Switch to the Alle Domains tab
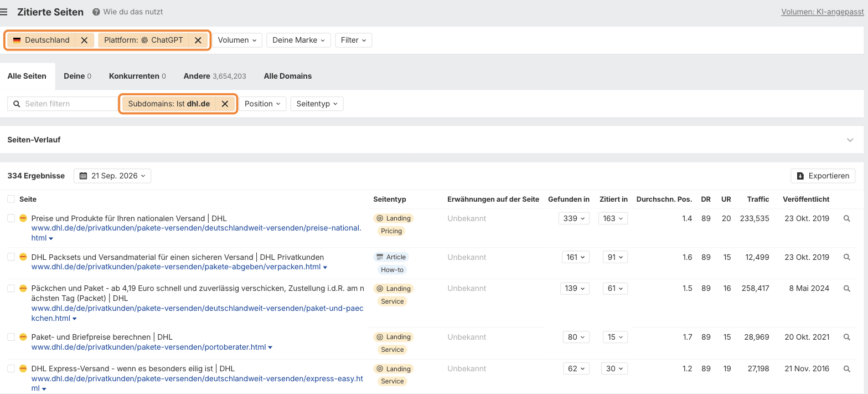Screen dimensions: 868x394 point(288,76)
